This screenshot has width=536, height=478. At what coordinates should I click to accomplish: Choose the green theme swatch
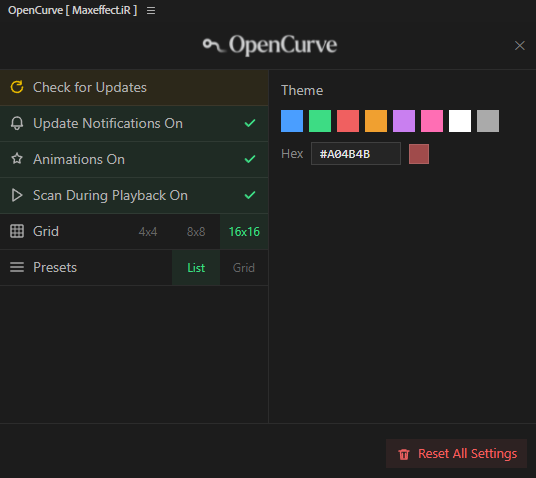(x=320, y=121)
